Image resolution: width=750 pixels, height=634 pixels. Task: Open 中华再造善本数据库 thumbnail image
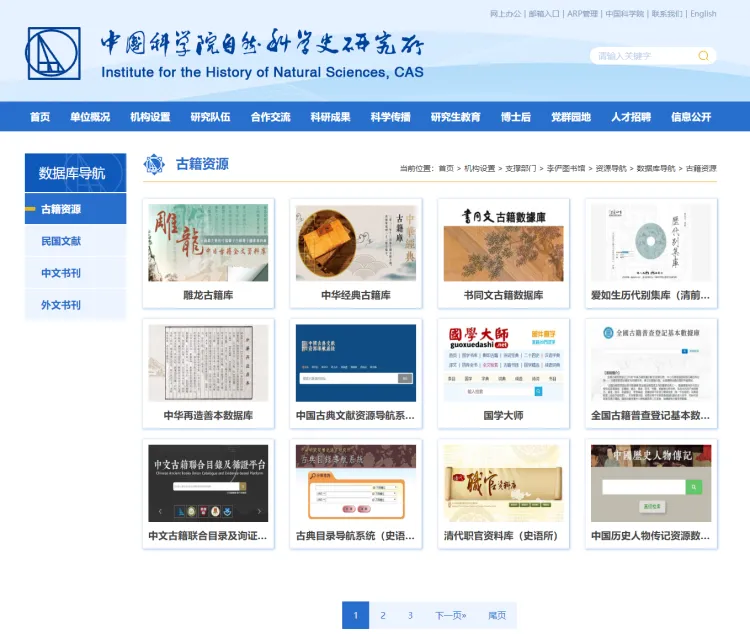tap(208, 363)
